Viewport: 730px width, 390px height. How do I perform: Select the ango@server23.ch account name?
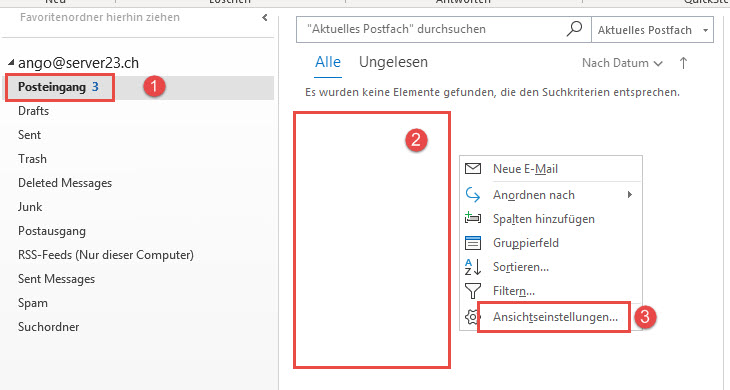coord(78,63)
